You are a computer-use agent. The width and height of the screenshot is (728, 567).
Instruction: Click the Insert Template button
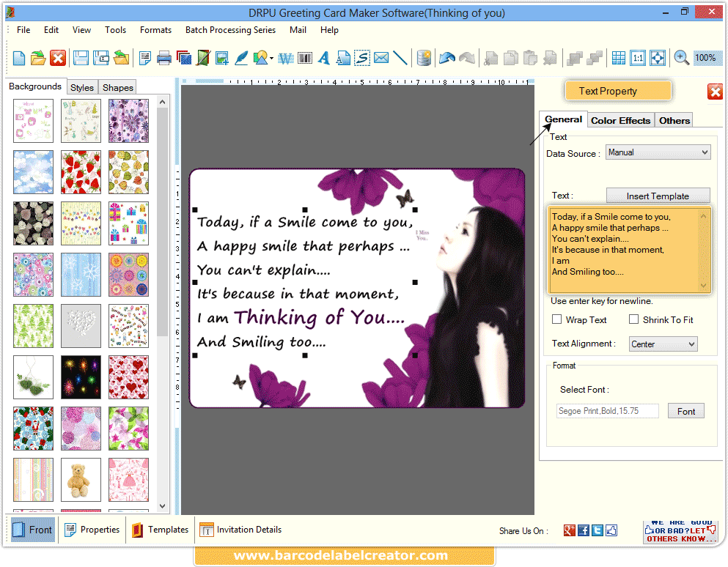(657, 196)
